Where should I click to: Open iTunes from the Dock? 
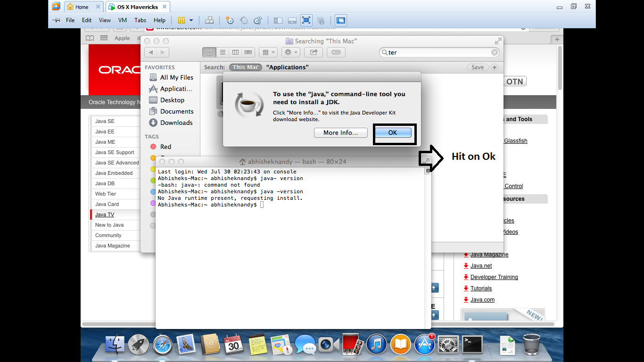376,345
